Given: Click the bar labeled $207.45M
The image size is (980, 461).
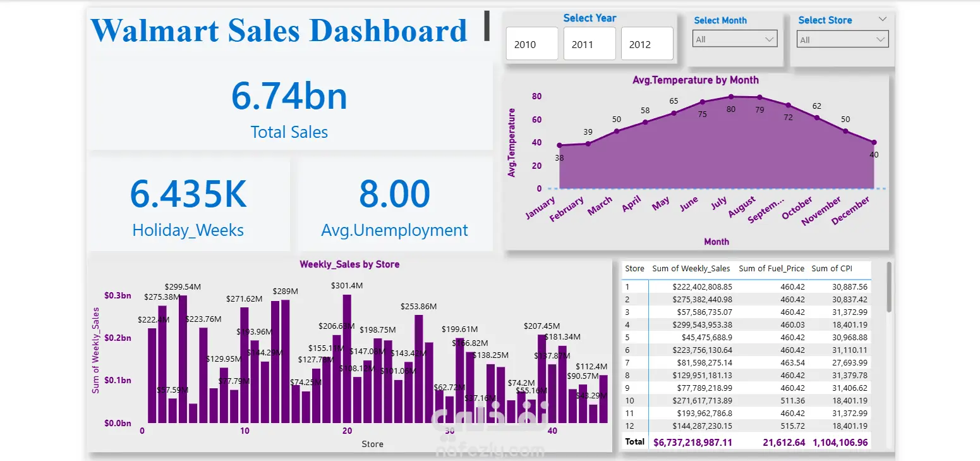Looking at the screenshot, I should (x=541, y=379).
